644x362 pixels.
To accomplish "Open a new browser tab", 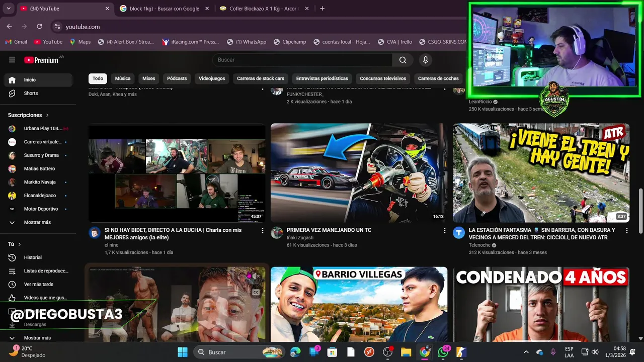I will point(322,9).
